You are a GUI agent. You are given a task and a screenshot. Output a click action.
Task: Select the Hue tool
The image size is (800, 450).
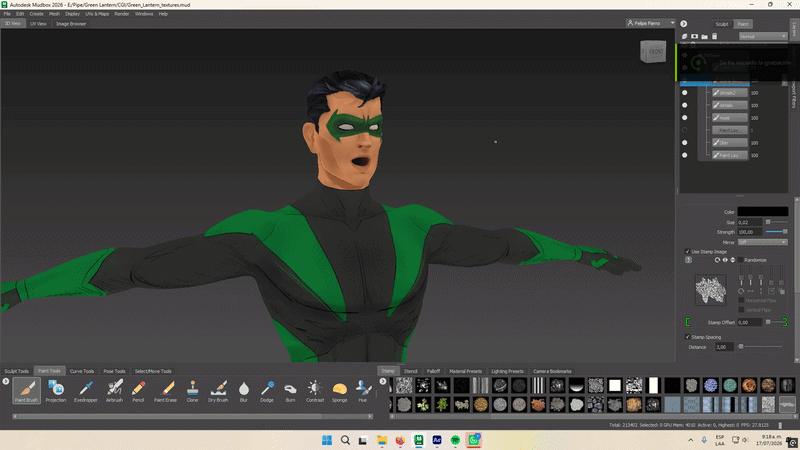point(363,391)
